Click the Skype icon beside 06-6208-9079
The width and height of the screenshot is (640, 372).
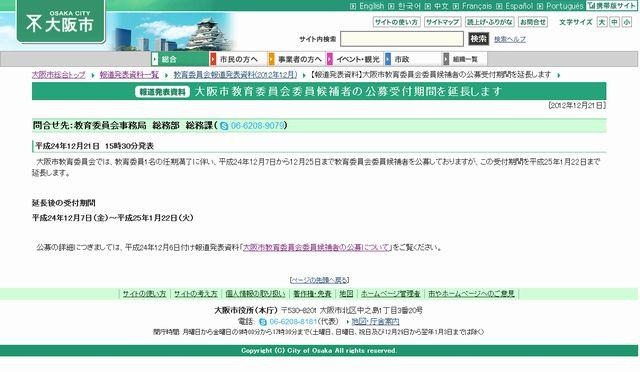pyautogui.click(x=224, y=126)
